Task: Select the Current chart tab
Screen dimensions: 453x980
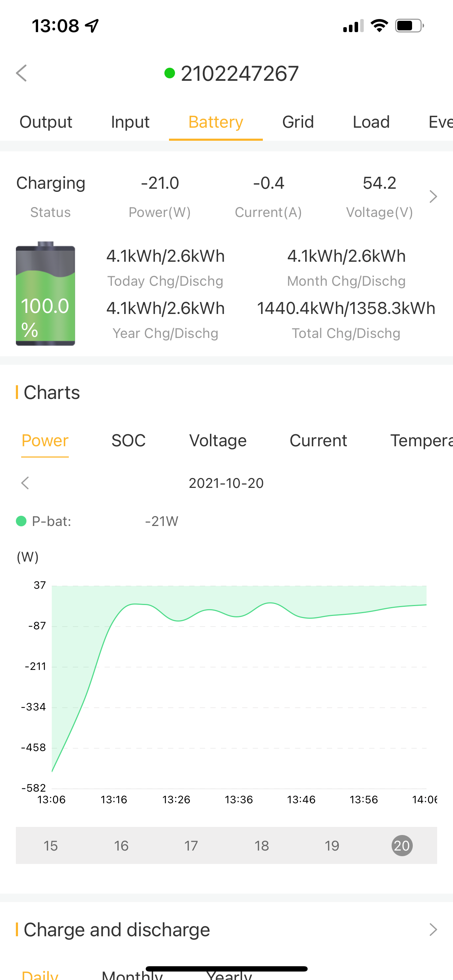Action: 318,441
